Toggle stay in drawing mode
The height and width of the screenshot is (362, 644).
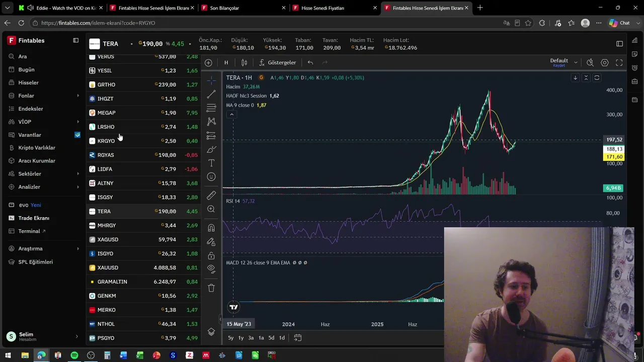coord(211,242)
